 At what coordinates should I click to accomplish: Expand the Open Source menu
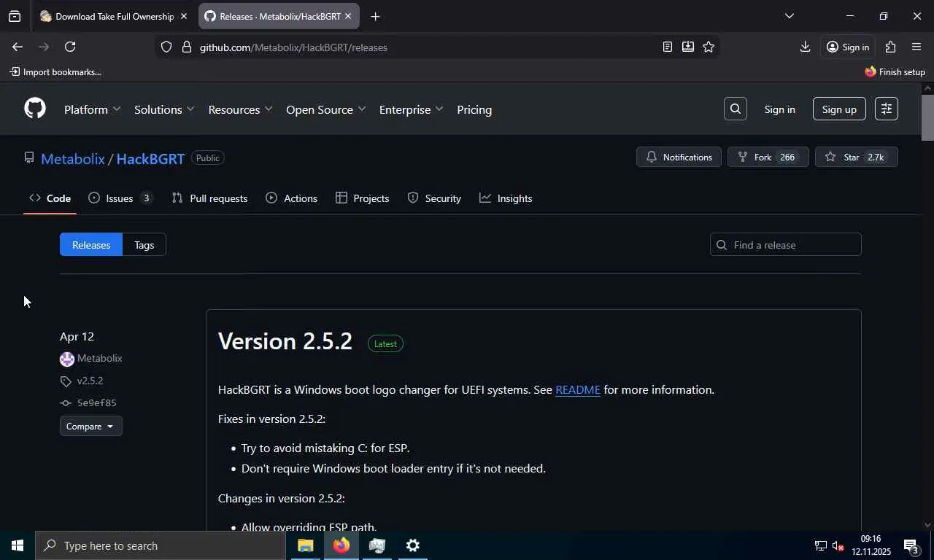pyautogui.click(x=325, y=109)
